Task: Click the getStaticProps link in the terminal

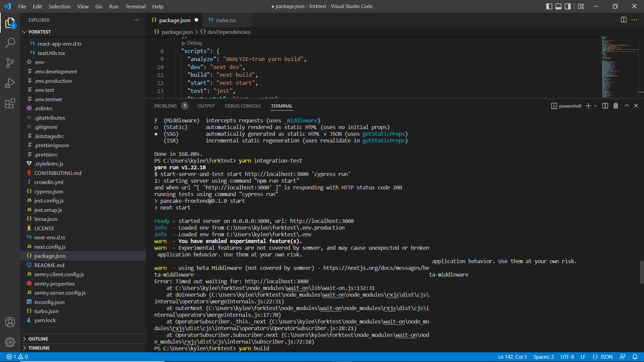Action: coord(384,134)
